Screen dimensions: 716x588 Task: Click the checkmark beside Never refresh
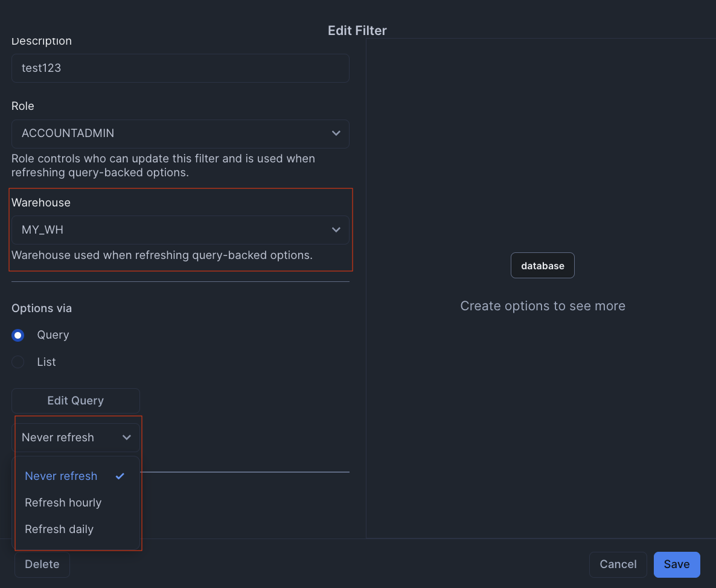pyautogui.click(x=119, y=476)
